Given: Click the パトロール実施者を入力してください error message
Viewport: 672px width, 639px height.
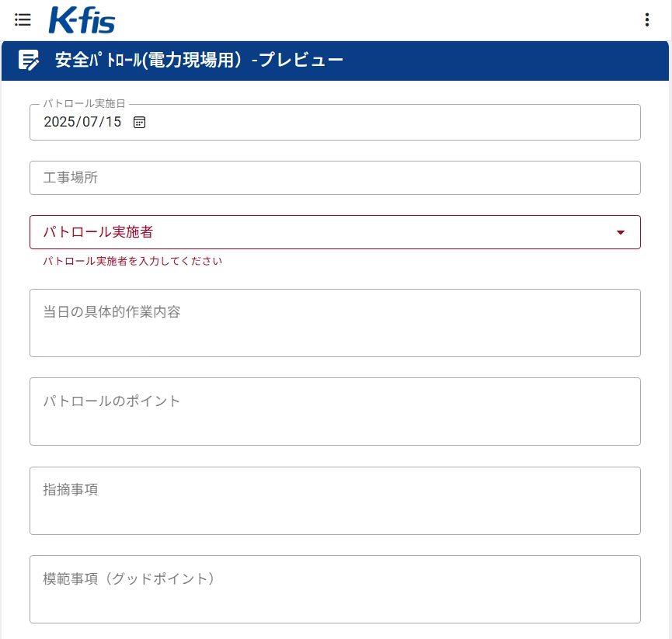Looking at the screenshot, I should click(x=132, y=261).
